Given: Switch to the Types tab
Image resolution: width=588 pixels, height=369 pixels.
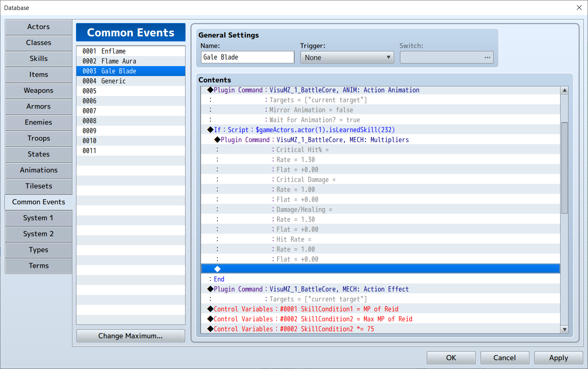Looking at the screenshot, I should 39,250.
